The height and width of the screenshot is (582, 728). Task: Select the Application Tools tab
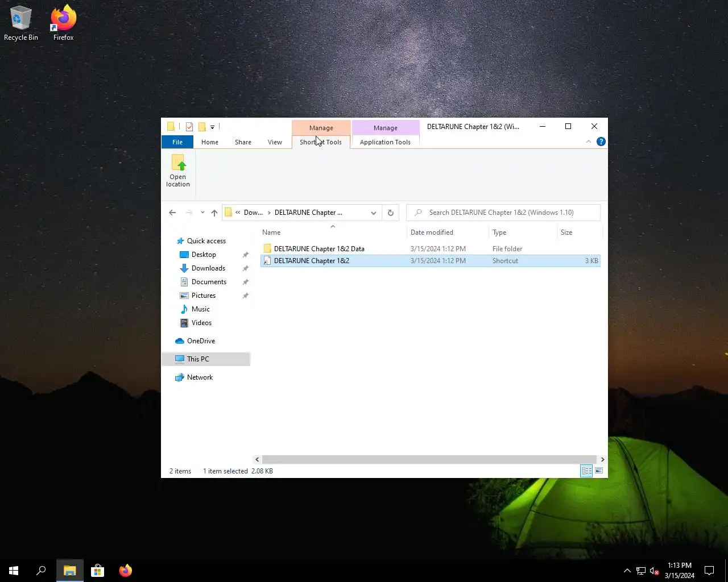click(x=385, y=142)
